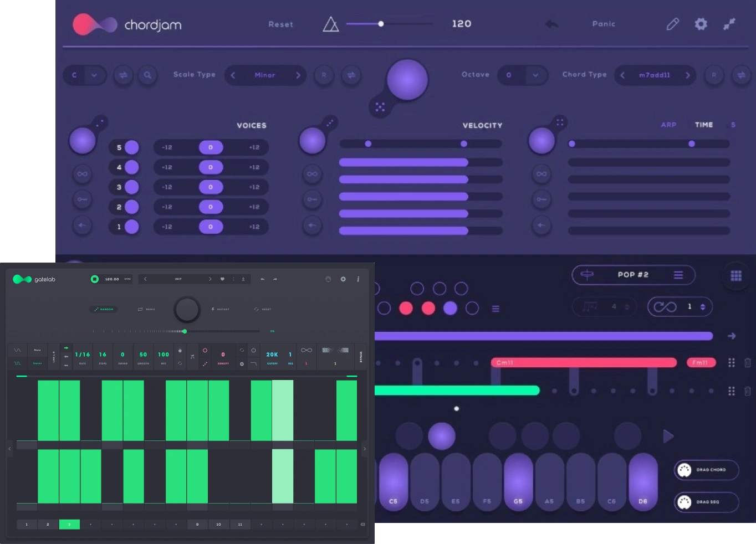
Task: Click the metronome icon in chordjam
Action: tap(330, 24)
